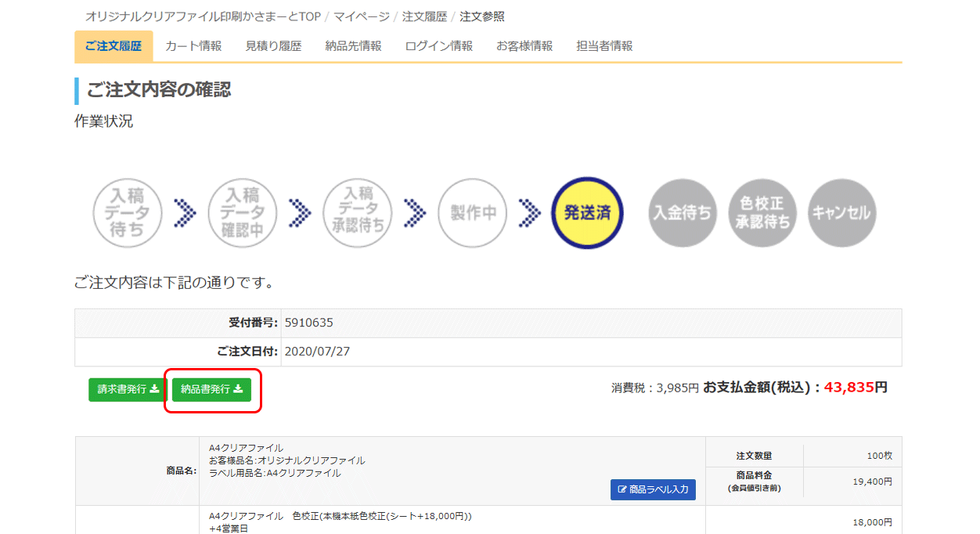
Task: Select the お客様情報 tab
Action: click(524, 46)
